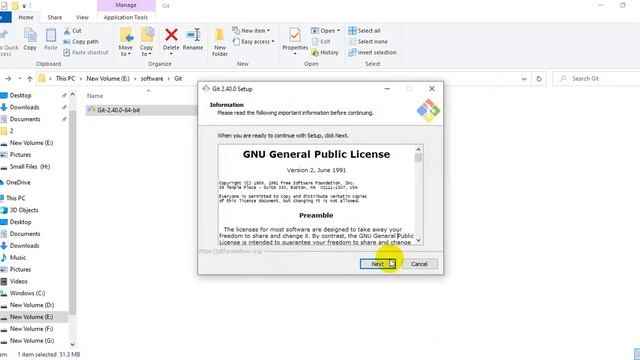Click Cancel in Git Setup dialog
Image resolution: width=640 pixels, height=360 pixels.
[419, 264]
